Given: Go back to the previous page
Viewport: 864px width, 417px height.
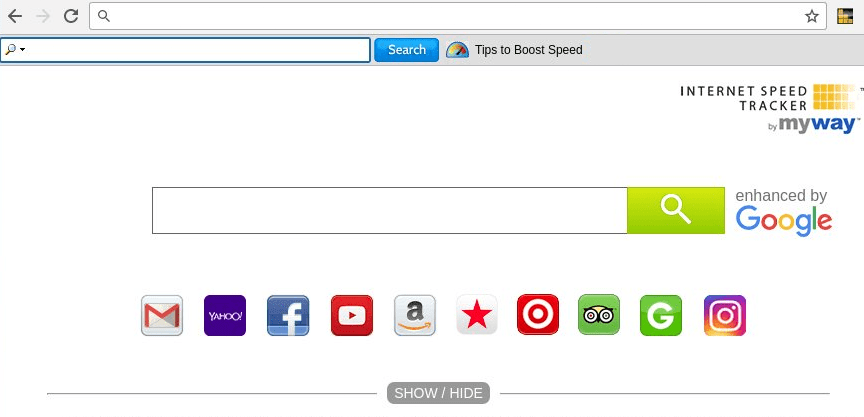Looking at the screenshot, I should point(15,16).
